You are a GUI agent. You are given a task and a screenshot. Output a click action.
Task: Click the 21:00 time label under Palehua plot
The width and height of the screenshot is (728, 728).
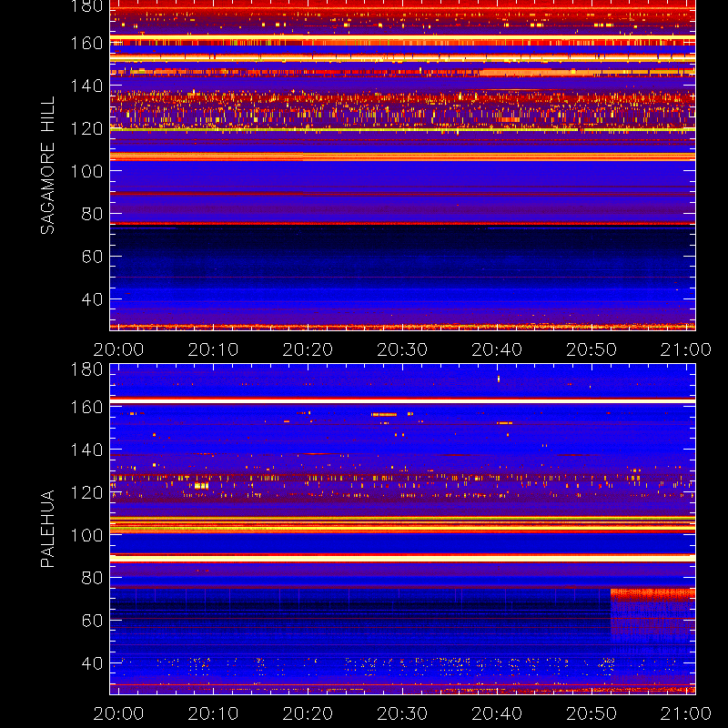(x=686, y=713)
